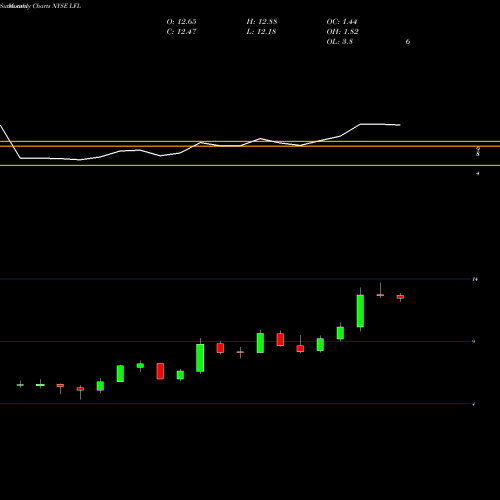Click the 'OH: 1.82' reading
This screenshot has width=500, height=500.
[342, 32]
